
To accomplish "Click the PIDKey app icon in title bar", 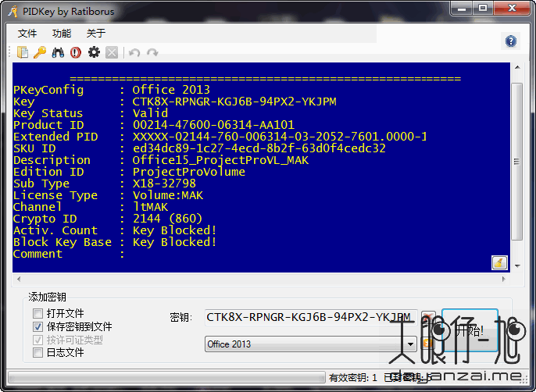I will [13, 12].
